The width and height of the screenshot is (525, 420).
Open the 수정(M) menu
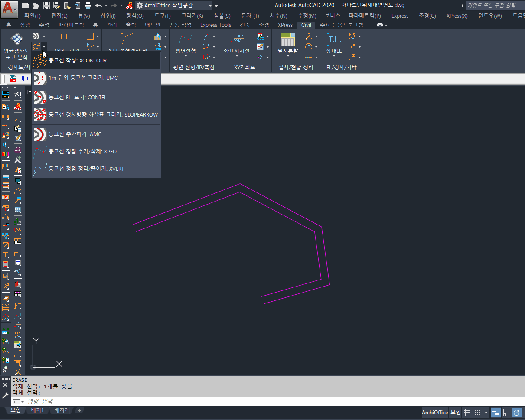(307, 16)
